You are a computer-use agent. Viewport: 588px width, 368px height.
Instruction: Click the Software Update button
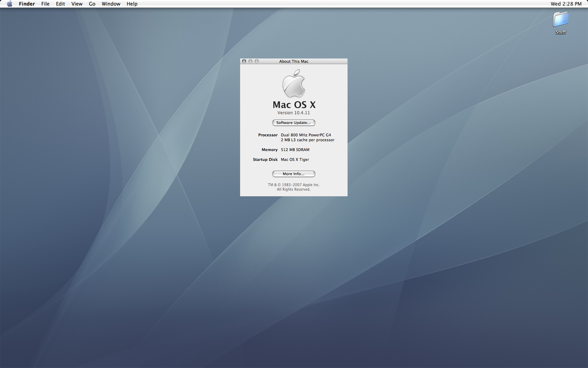coord(294,123)
